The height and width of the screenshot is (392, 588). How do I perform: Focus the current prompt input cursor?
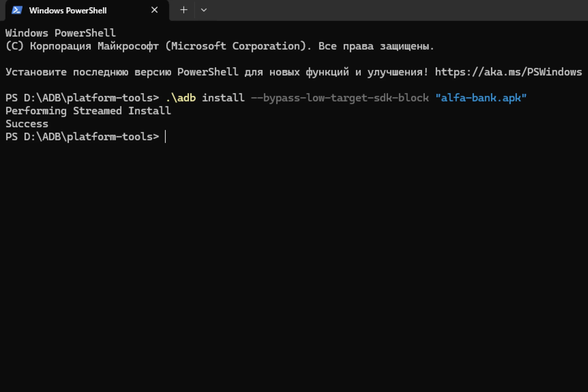(x=166, y=137)
